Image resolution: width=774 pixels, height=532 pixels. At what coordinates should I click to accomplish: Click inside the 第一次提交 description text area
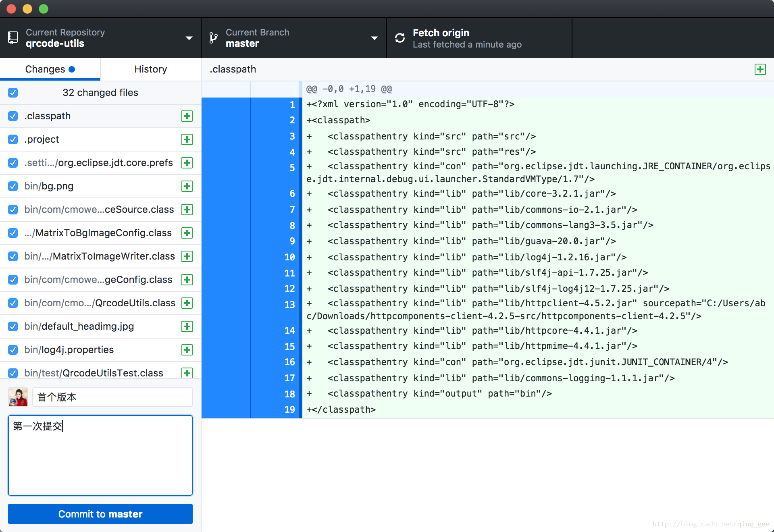100,455
